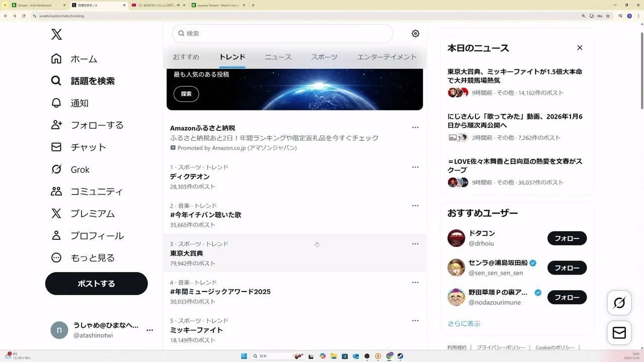The width and height of the screenshot is (644, 362).
Task: Open フォローする in the sidebar
Action: 87,125
